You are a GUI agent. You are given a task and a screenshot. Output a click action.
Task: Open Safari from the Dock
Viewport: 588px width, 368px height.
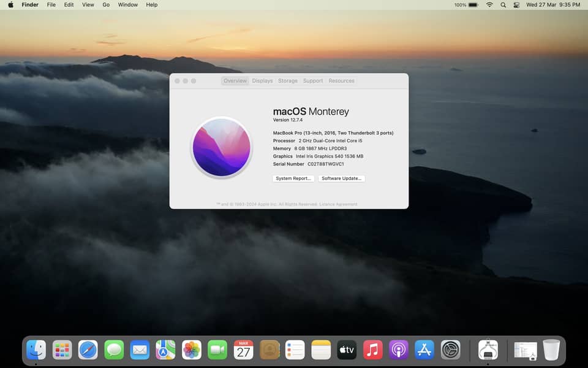(x=88, y=350)
